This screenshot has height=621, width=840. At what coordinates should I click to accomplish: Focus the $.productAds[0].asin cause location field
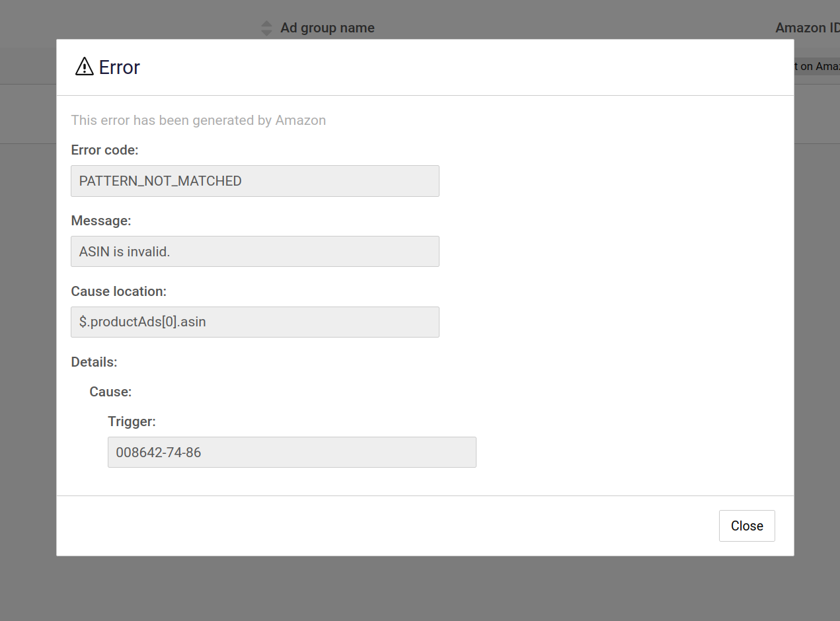255,322
